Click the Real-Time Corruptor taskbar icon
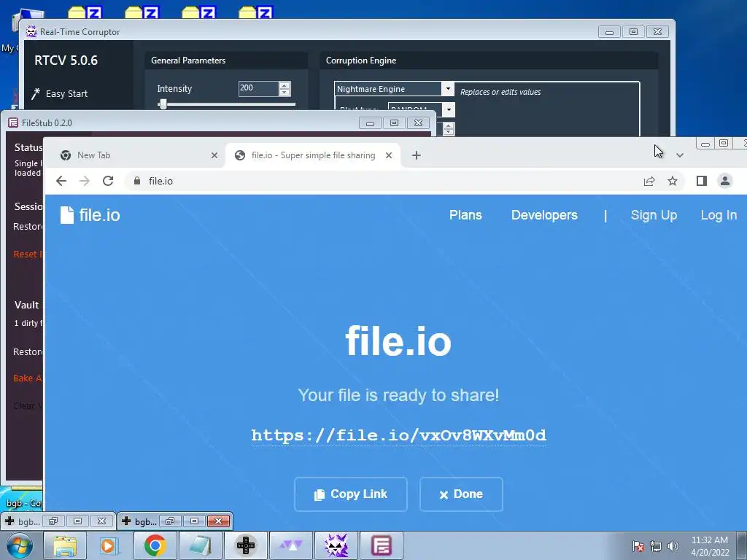Viewport: 747px width, 560px height. 336,545
